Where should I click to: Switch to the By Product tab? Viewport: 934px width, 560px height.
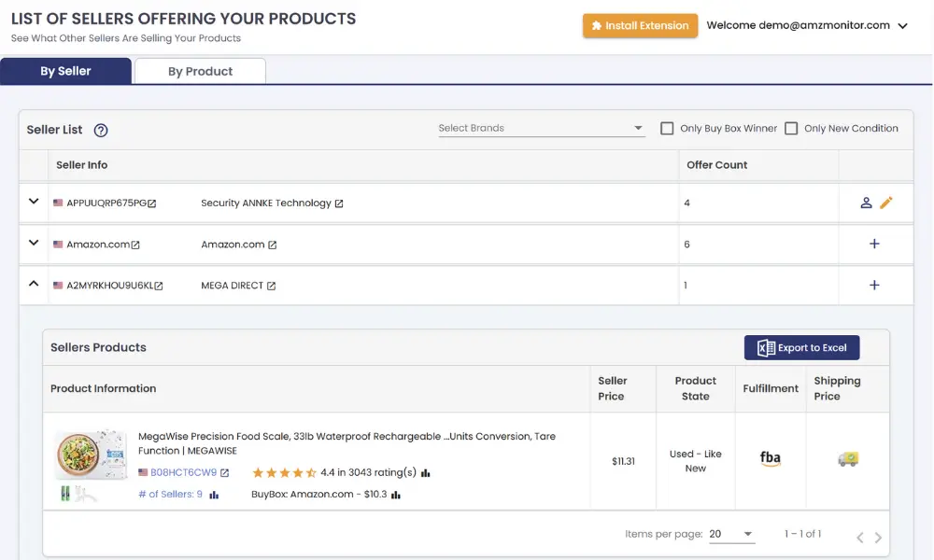pyautogui.click(x=200, y=71)
